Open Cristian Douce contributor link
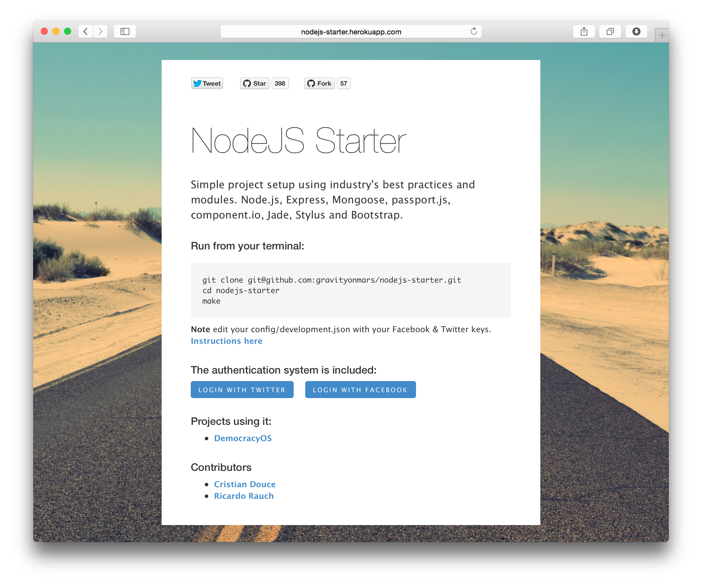 (245, 484)
